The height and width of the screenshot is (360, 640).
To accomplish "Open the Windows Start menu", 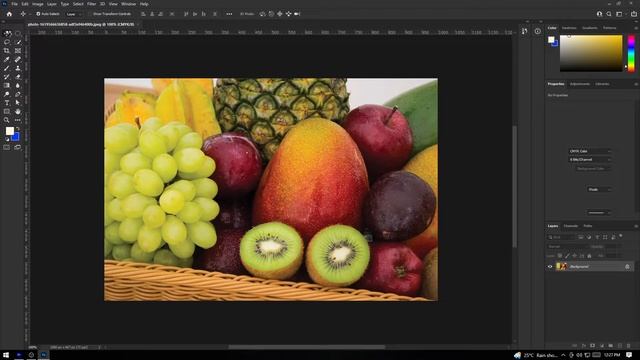I will coord(6,355).
